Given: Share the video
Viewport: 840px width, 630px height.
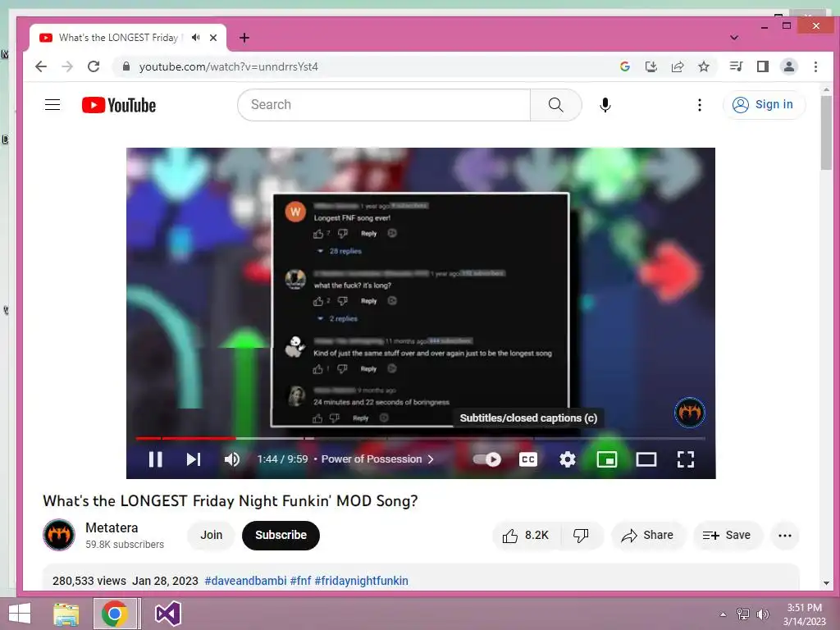Looking at the screenshot, I should (x=647, y=535).
